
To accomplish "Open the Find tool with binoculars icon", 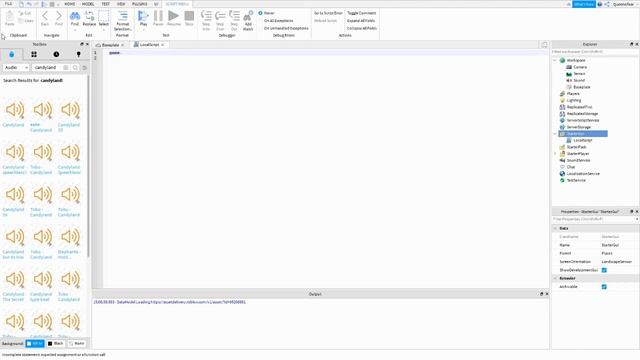I will 75,18.
